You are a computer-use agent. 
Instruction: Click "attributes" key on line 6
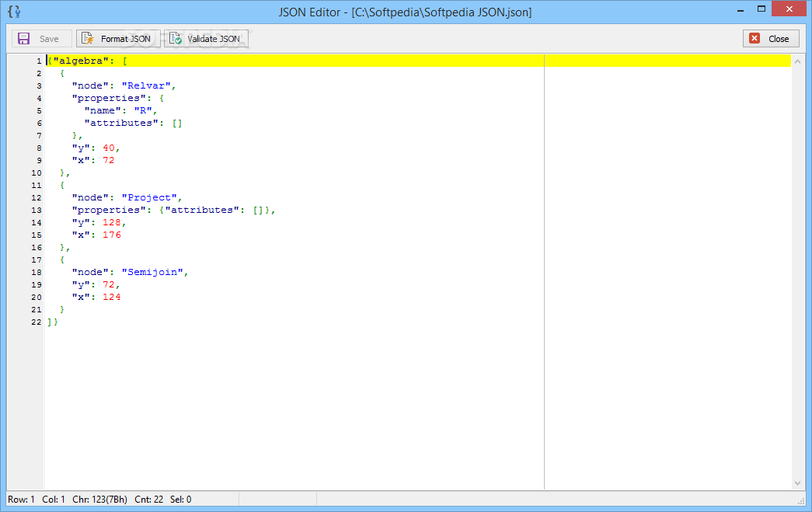click(x=121, y=124)
